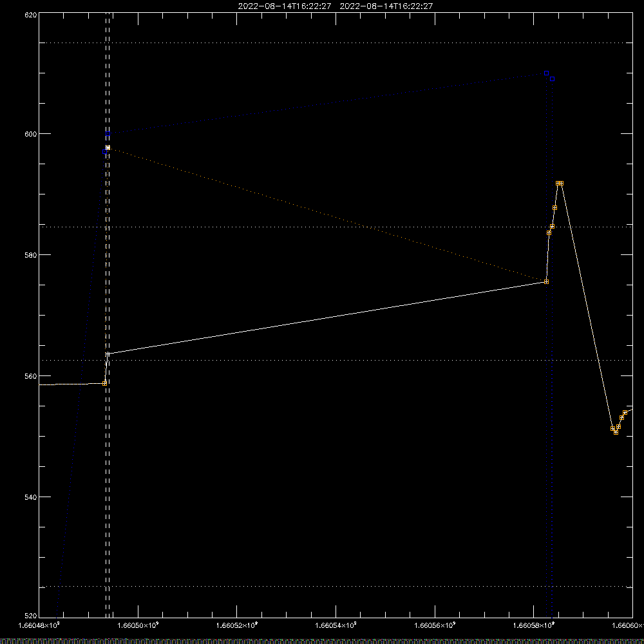
Task: Click the x-axis label 1.66056×10⁹
Action: pyautogui.click(x=435, y=625)
